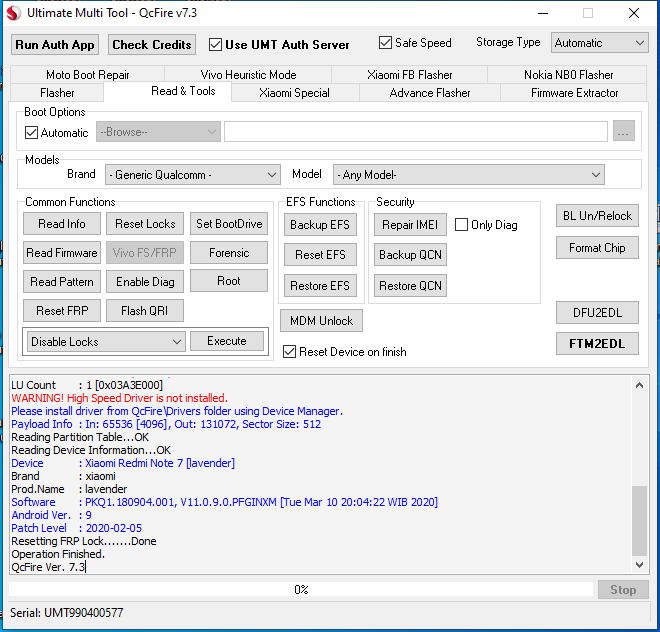Viewport: 660px width, 632px height.
Task: Open the --Browse-- boot dropdown
Action: point(158,132)
